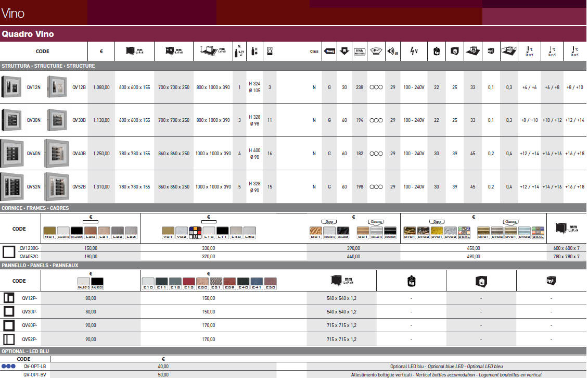Viewport: 588px width, 378px height.
Task: Click the panel layout icon beside QV52P-
Action: coord(9,339)
